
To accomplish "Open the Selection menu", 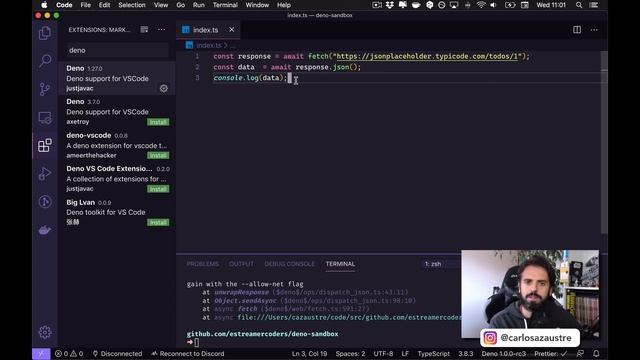I will tap(132, 5).
